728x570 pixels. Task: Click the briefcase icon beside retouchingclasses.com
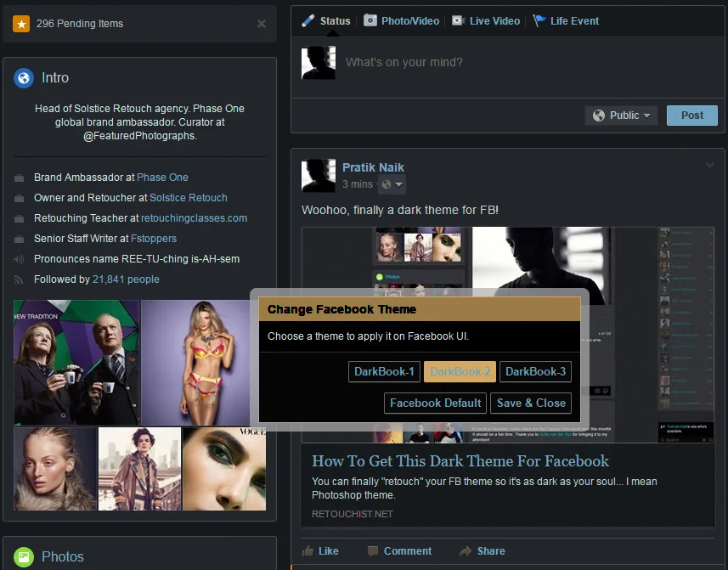pos(19,218)
